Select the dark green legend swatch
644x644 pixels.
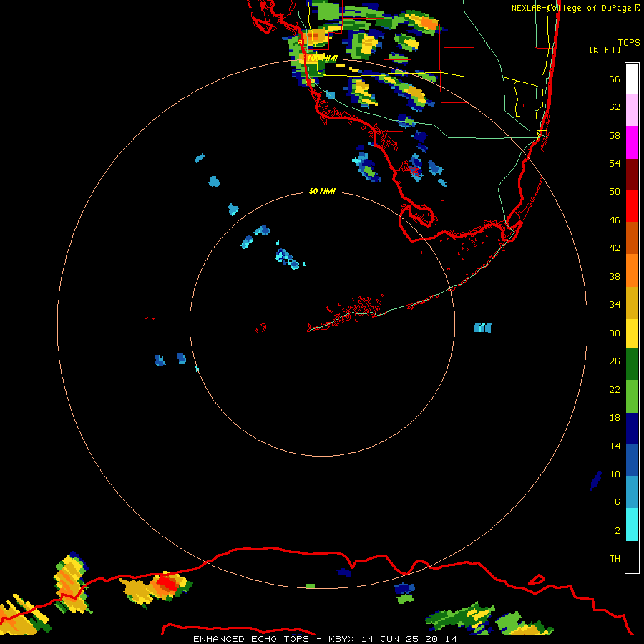coord(632,364)
